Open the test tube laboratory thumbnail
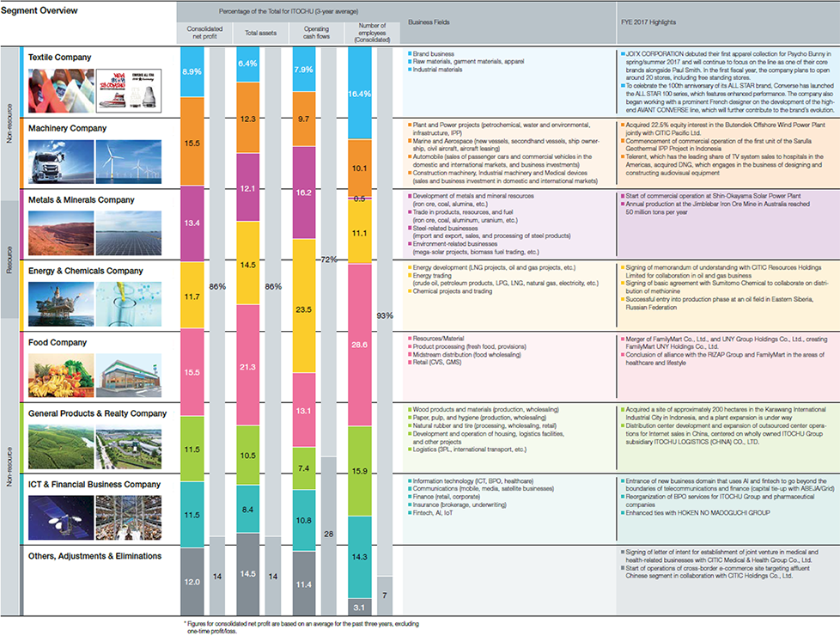 pos(129,304)
